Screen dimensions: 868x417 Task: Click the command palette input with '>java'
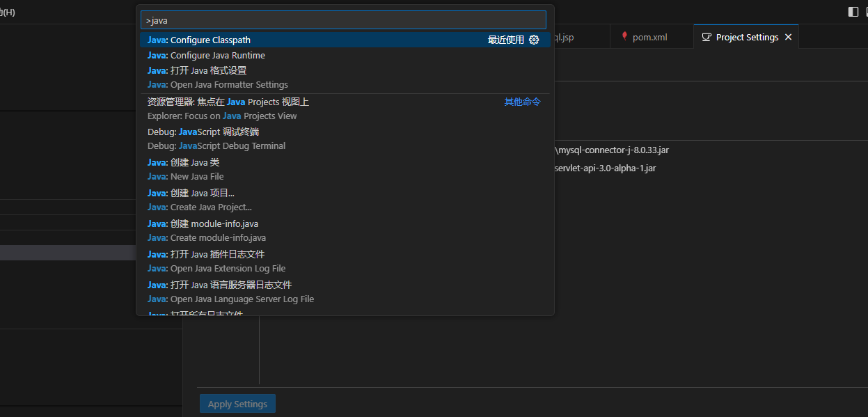pyautogui.click(x=343, y=20)
